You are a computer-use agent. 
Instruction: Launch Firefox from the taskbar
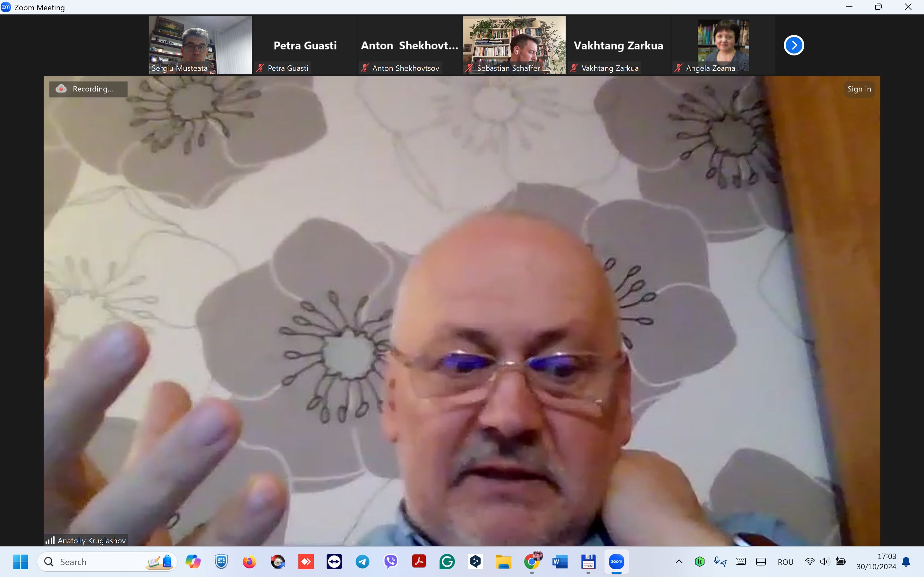249,561
